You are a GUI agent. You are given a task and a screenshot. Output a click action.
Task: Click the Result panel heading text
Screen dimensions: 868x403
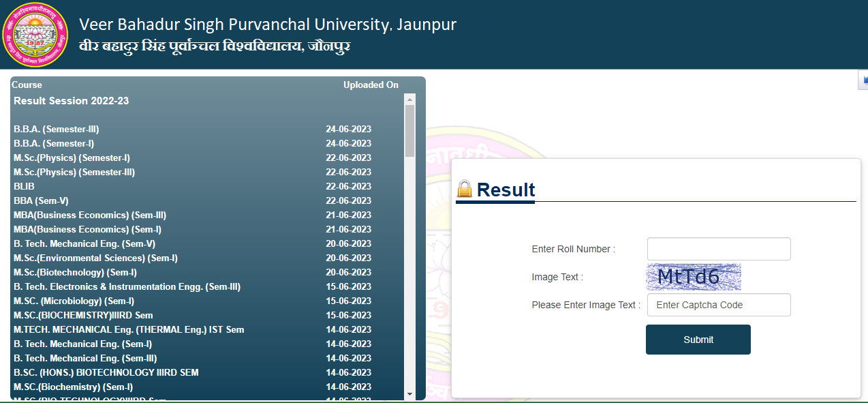click(x=506, y=190)
